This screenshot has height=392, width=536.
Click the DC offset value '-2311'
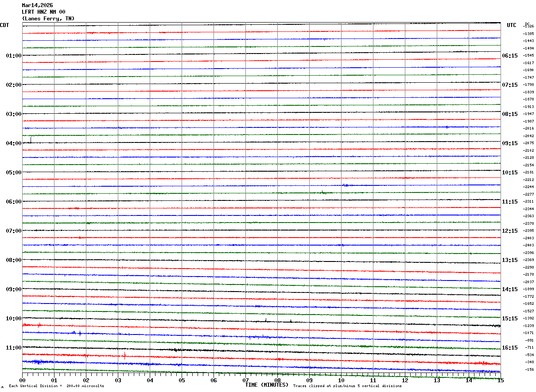click(x=528, y=202)
